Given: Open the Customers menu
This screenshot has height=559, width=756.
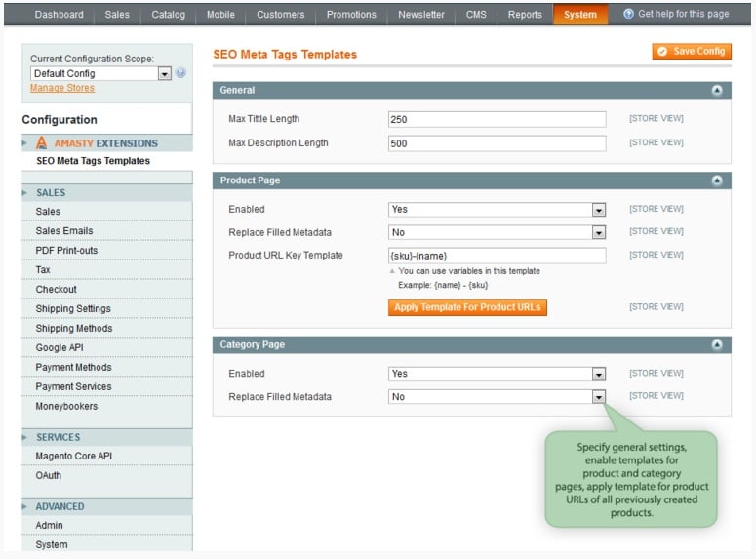Looking at the screenshot, I should point(281,15).
